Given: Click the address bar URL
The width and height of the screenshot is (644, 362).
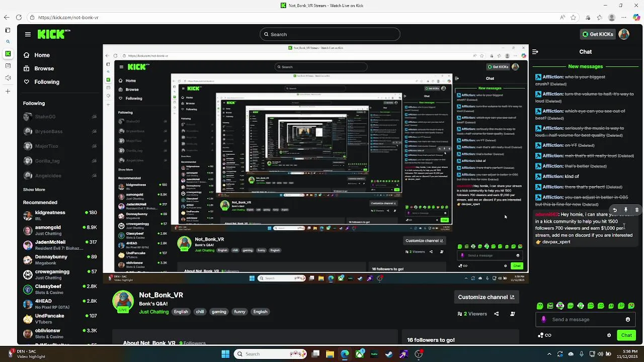Looking at the screenshot, I should [x=68, y=17].
